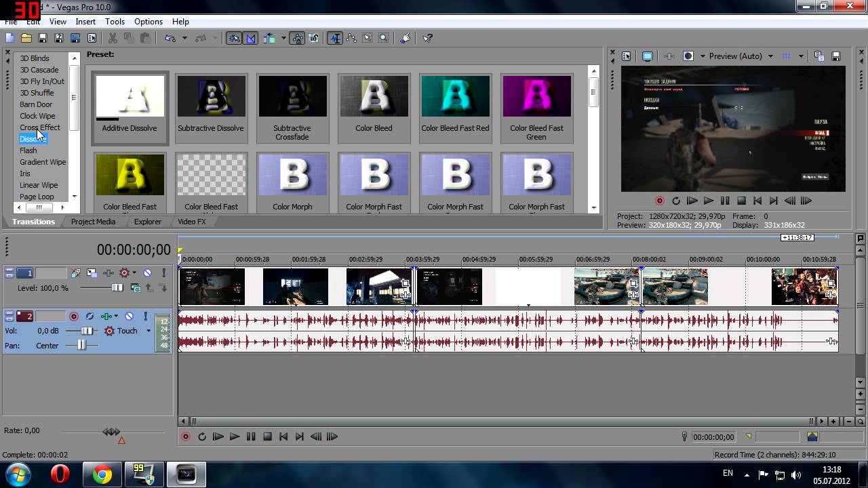Open Opera browser from taskbar
Screen dimensions: 868x488
coord(60,474)
